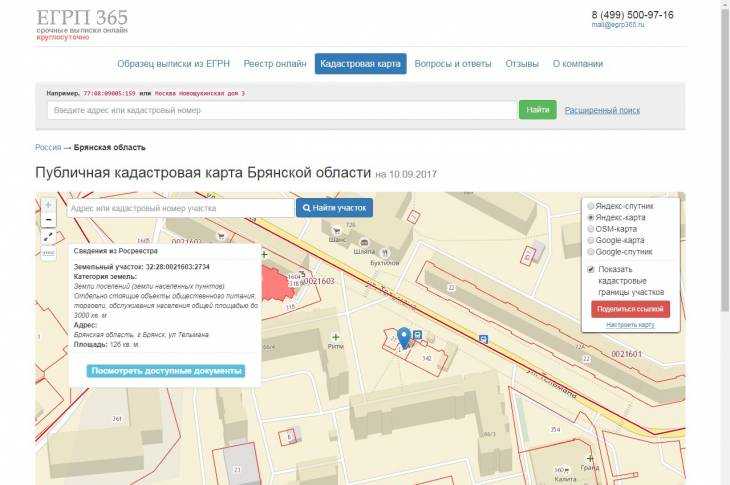730x485 pixels.
Task: Click the blue location pin marker
Action: point(404,337)
